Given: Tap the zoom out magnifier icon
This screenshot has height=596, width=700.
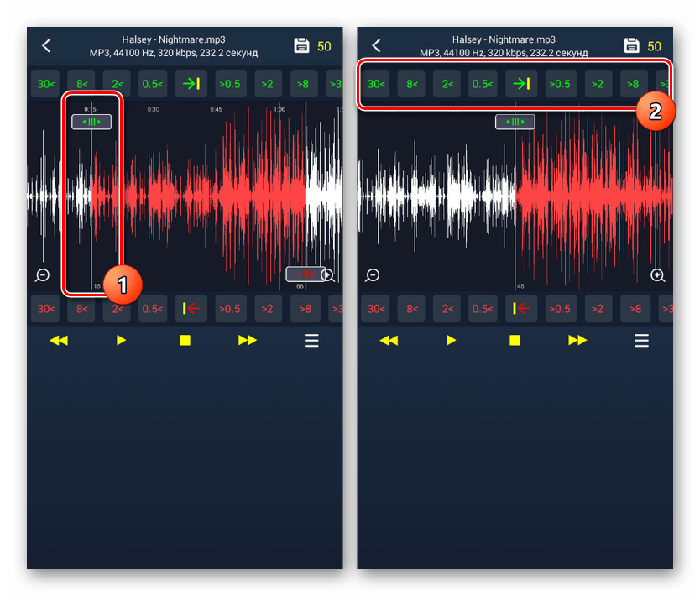Looking at the screenshot, I should coord(41,274).
